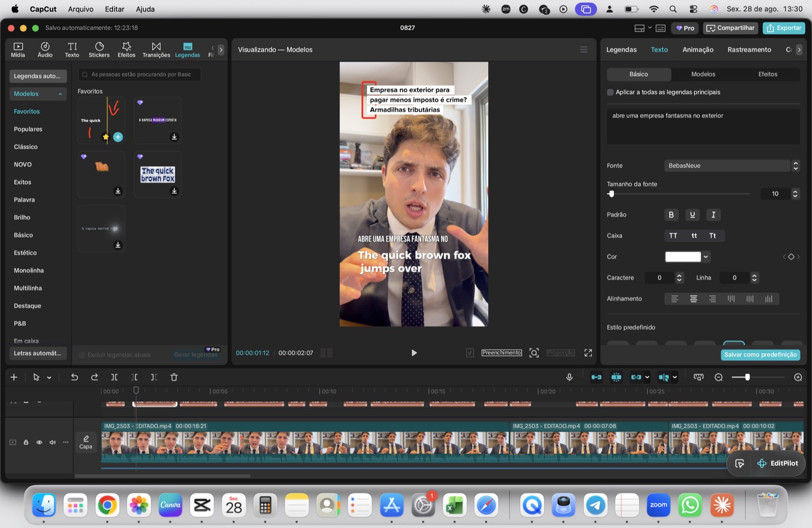Open the Áudio panel
Image resolution: width=812 pixels, height=528 pixels.
pos(45,50)
